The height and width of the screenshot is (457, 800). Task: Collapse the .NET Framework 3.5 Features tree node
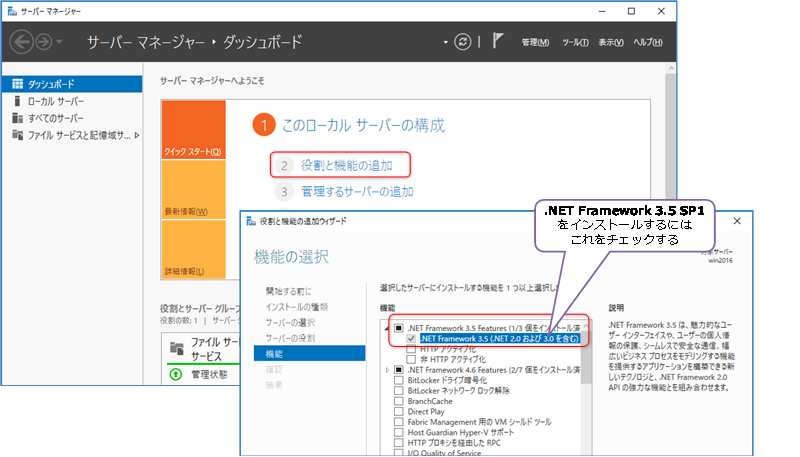click(x=387, y=328)
